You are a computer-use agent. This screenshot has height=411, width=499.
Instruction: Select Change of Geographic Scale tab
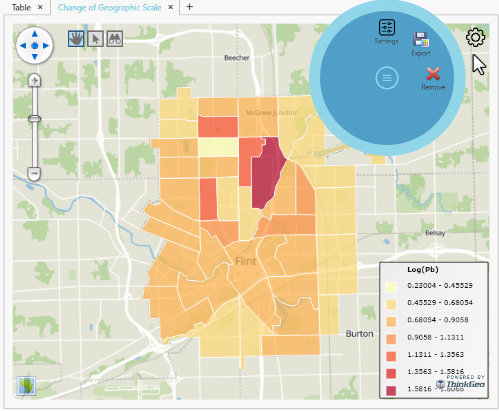tap(110, 7)
